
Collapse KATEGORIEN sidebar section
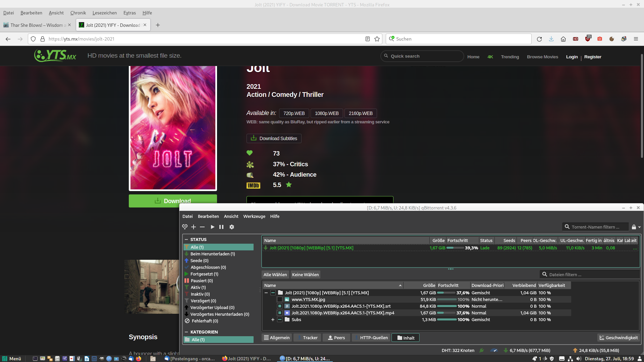186,332
